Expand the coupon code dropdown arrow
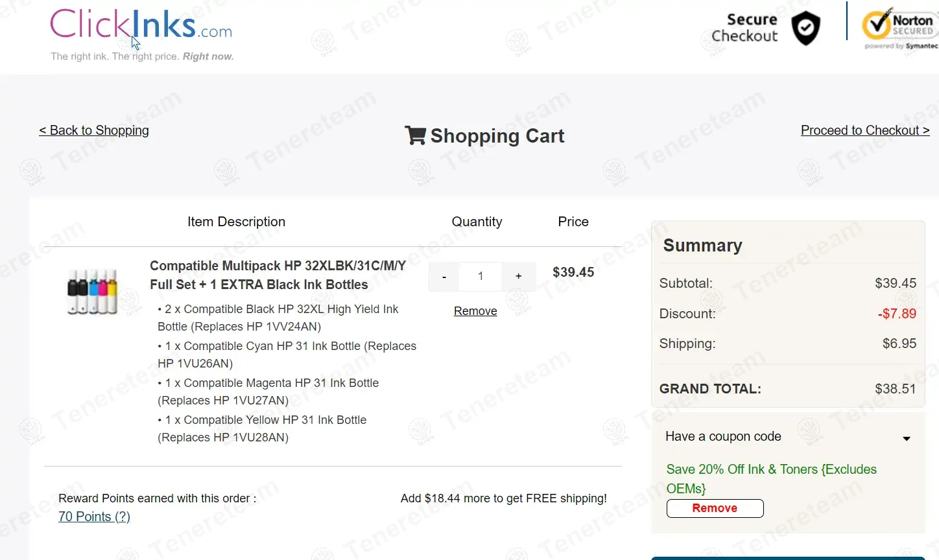This screenshot has height=560, width=939. (907, 439)
